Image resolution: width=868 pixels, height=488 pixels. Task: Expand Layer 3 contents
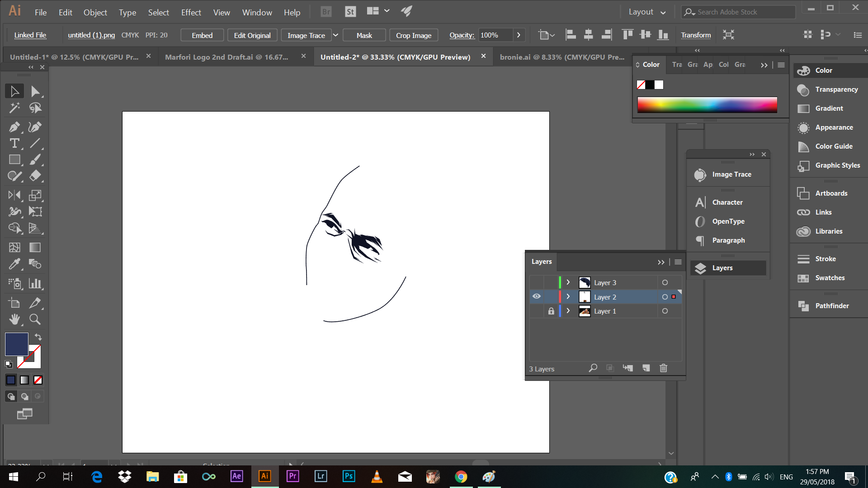pyautogui.click(x=568, y=282)
